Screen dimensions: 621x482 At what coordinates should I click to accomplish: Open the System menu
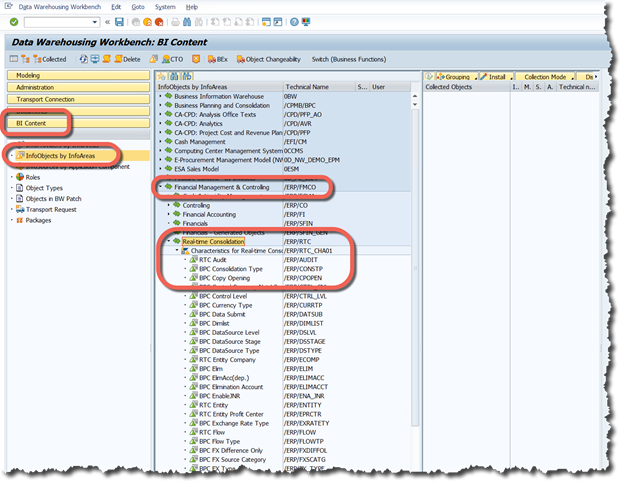(x=166, y=6)
